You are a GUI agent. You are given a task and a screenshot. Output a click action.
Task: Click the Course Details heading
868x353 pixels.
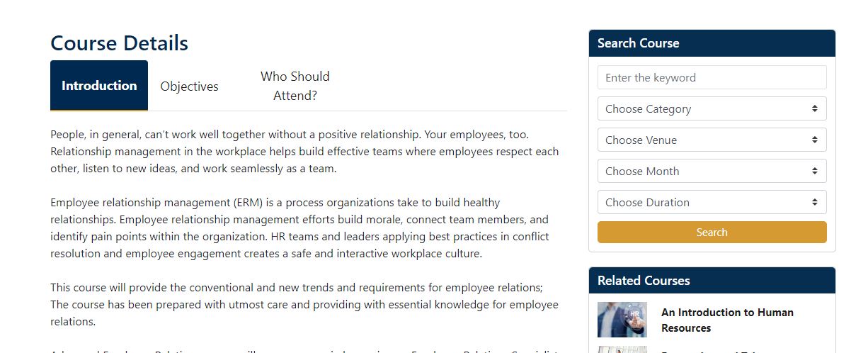tap(119, 43)
